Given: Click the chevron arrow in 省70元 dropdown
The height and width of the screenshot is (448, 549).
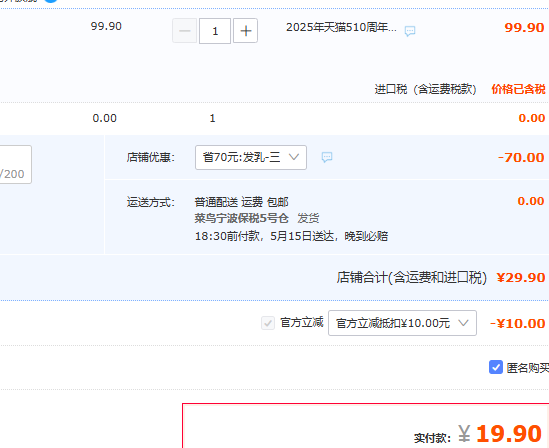Looking at the screenshot, I should pos(294,157).
